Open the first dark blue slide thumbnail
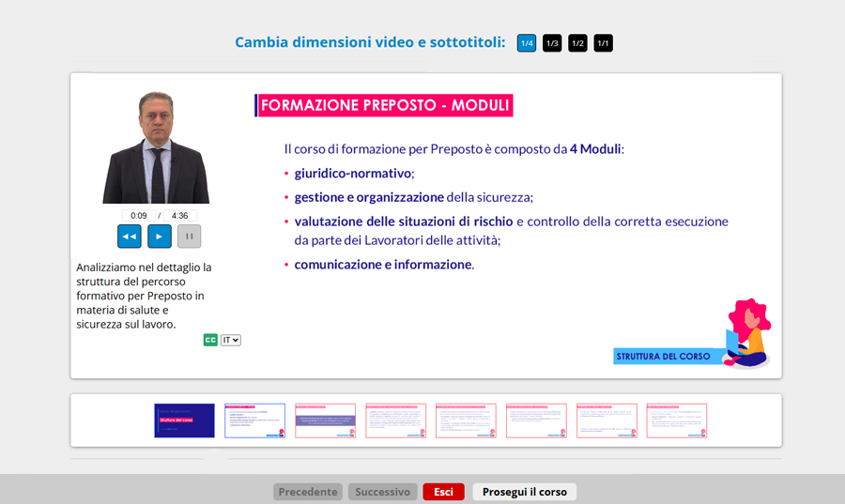The height and width of the screenshot is (504, 845). coord(184,420)
